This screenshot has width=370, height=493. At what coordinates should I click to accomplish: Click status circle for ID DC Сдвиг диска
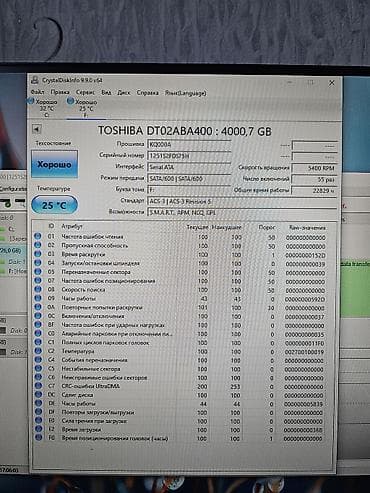[x=38, y=395]
